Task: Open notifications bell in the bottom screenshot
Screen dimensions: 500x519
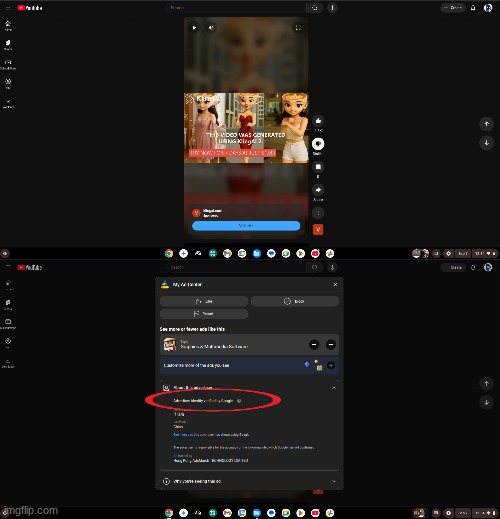Action: click(473, 267)
